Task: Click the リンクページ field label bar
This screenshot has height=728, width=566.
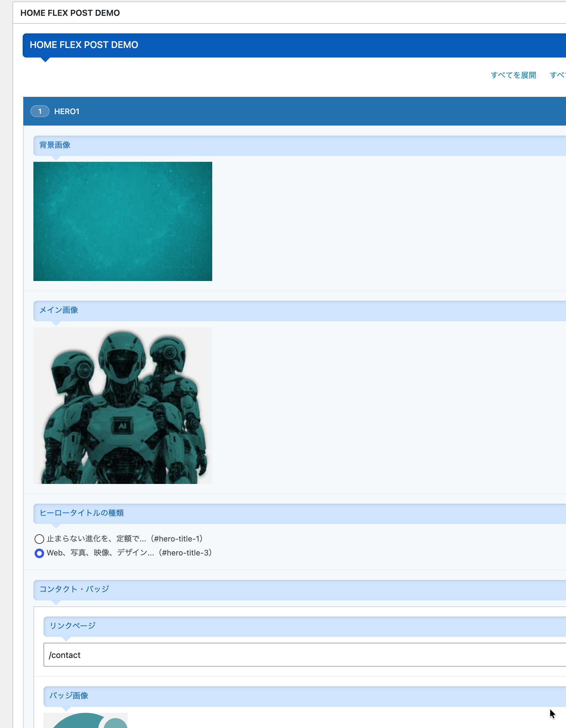Action: pos(304,626)
